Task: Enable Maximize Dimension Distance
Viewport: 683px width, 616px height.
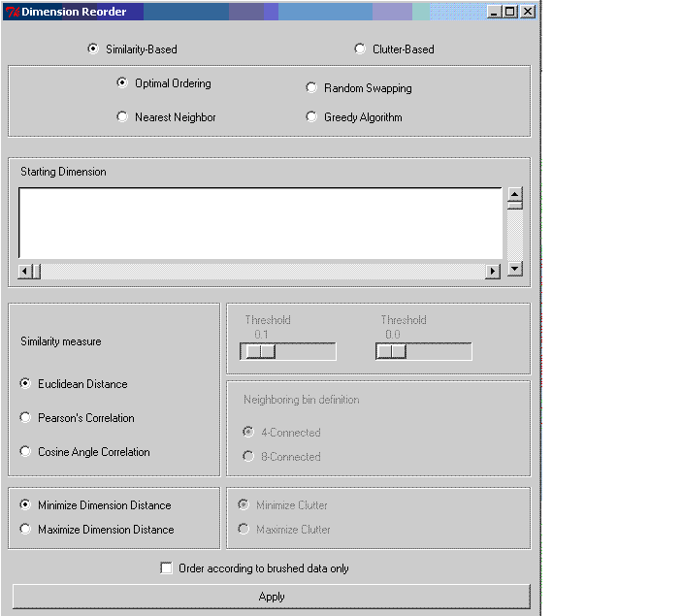Action: click(26, 530)
